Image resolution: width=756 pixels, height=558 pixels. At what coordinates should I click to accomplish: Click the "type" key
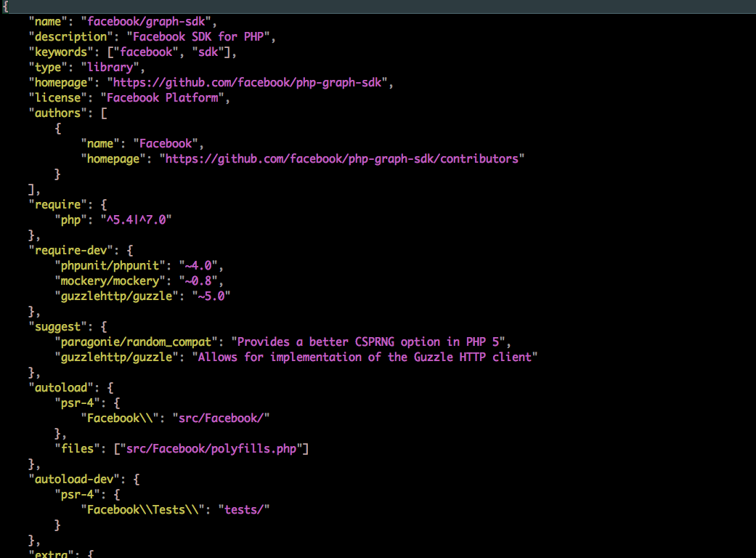tap(48, 68)
